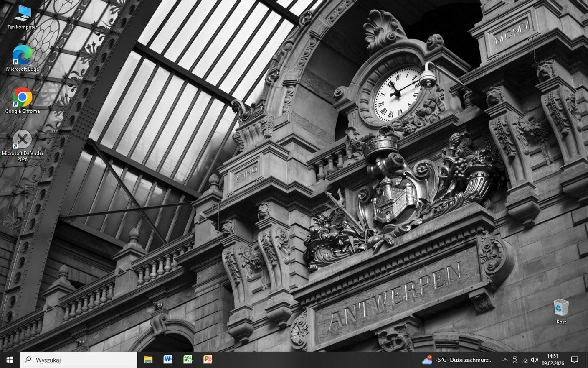Open the Windows Start menu
This screenshot has width=588, height=368.
(x=10, y=360)
